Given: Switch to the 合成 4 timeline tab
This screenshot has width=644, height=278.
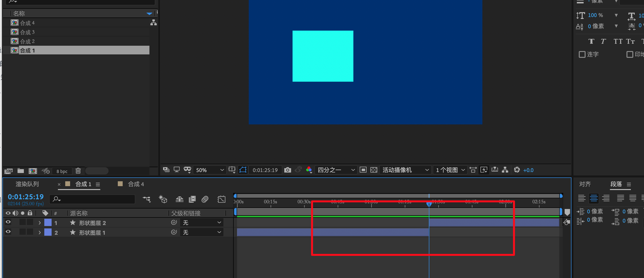Looking at the screenshot, I should [136, 184].
